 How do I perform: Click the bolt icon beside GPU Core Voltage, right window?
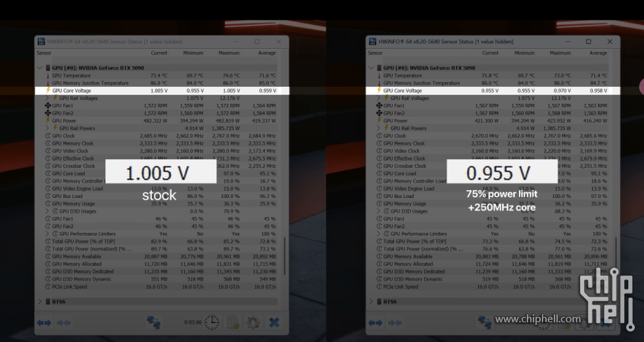[379, 90]
